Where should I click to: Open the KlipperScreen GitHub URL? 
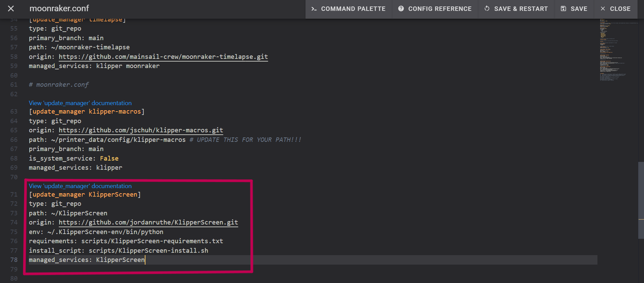(x=148, y=222)
